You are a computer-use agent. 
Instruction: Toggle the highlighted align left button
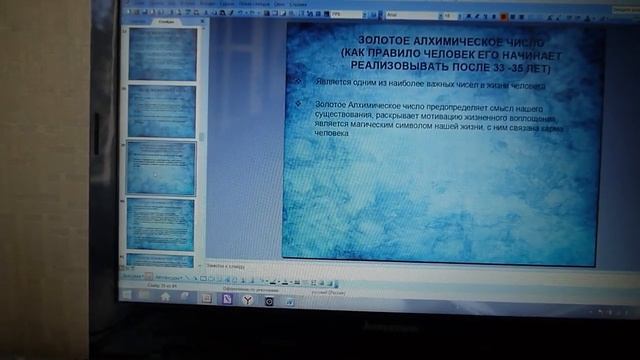point(504,16)
